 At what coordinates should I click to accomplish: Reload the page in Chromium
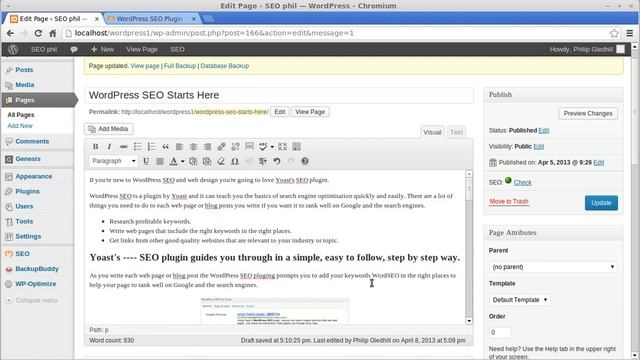[x=38, y=33]
